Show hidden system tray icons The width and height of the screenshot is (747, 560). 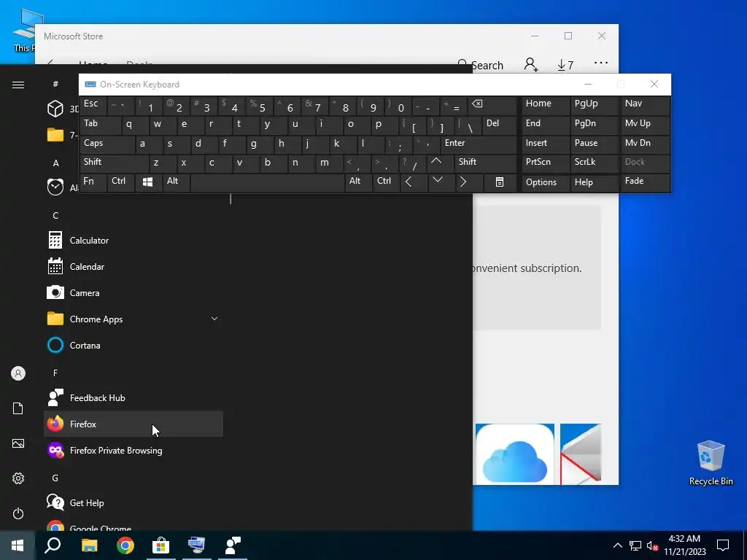pos(617,545)
